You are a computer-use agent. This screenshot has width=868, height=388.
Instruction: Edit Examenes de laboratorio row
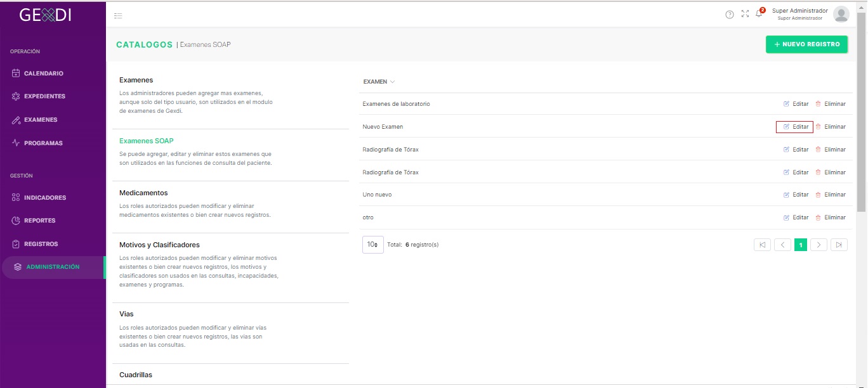(796, 104)
